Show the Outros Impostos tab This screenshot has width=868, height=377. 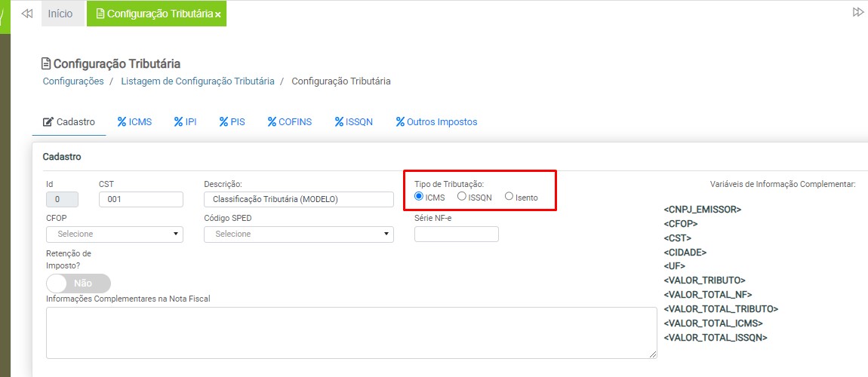436,121
